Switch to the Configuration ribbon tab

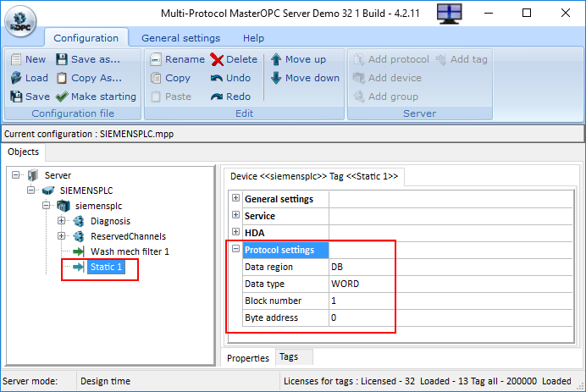[x=86, y=38]
